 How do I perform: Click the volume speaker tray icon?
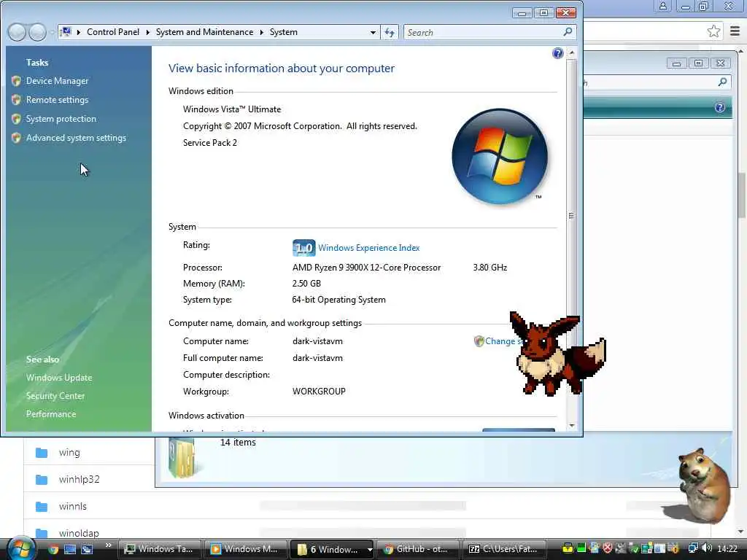(707, 548)
